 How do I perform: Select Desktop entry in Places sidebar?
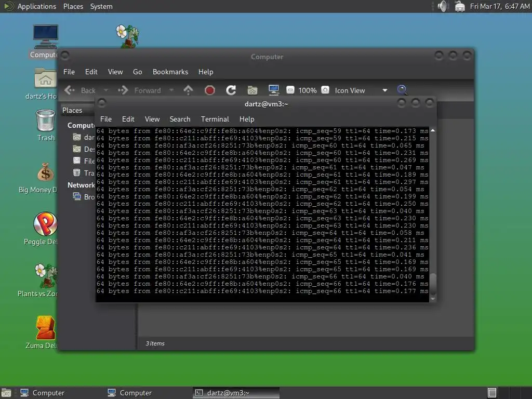[x=84, y=149]
